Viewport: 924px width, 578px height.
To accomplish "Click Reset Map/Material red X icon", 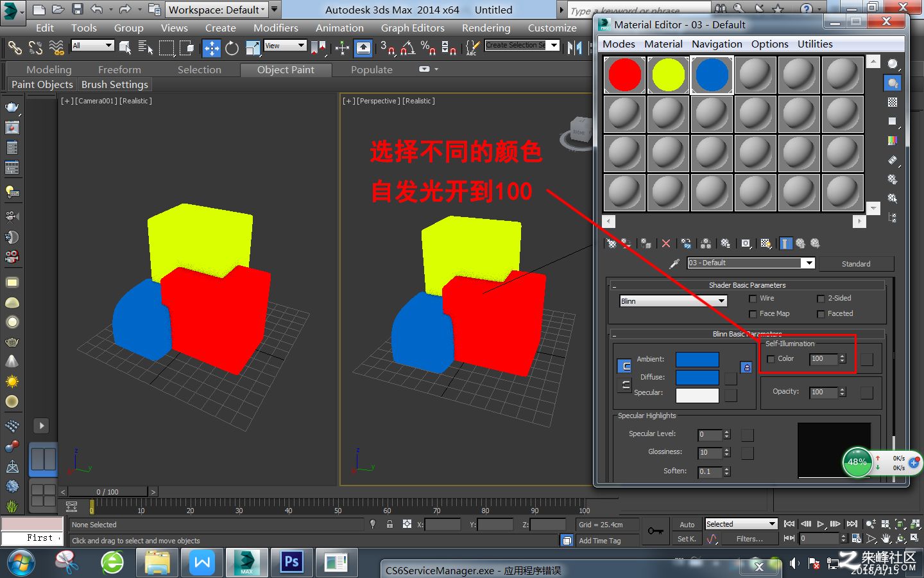I will tap(666, 243).
